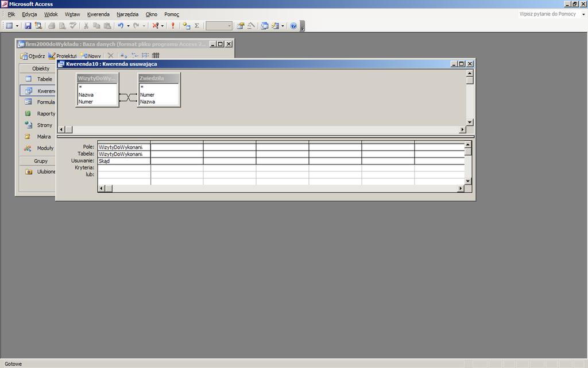
Task: Open the Pomoc menu
Action: (x=172, y=14)
